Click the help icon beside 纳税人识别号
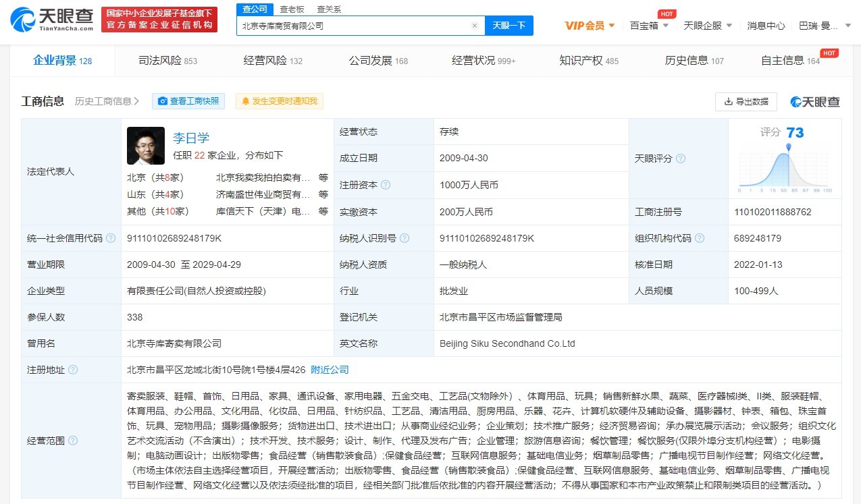The image size is (861, 504). pos(405,238)
